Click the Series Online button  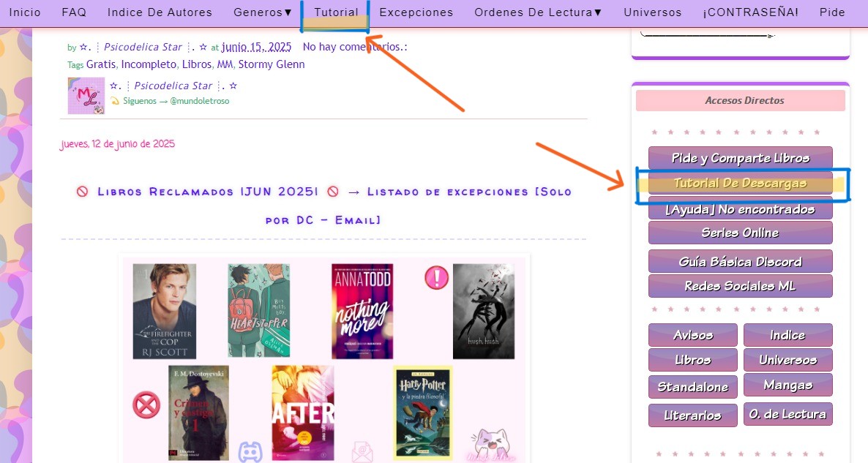coord(740,233)
